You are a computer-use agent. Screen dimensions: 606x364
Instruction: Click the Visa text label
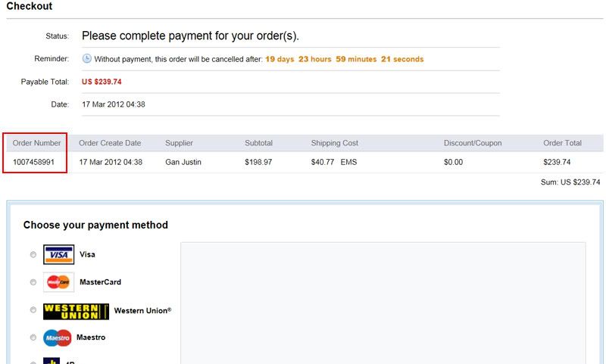(x=87, y=255)
